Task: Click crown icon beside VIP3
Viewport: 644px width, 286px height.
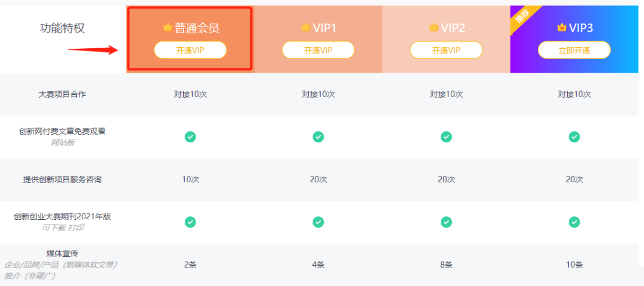Action: tap(562, 27)
